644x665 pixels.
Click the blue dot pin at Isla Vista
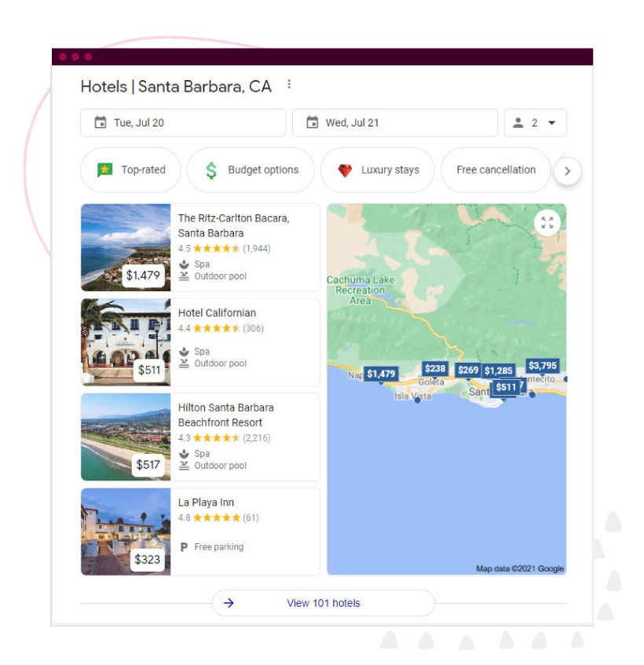(418, 400)
